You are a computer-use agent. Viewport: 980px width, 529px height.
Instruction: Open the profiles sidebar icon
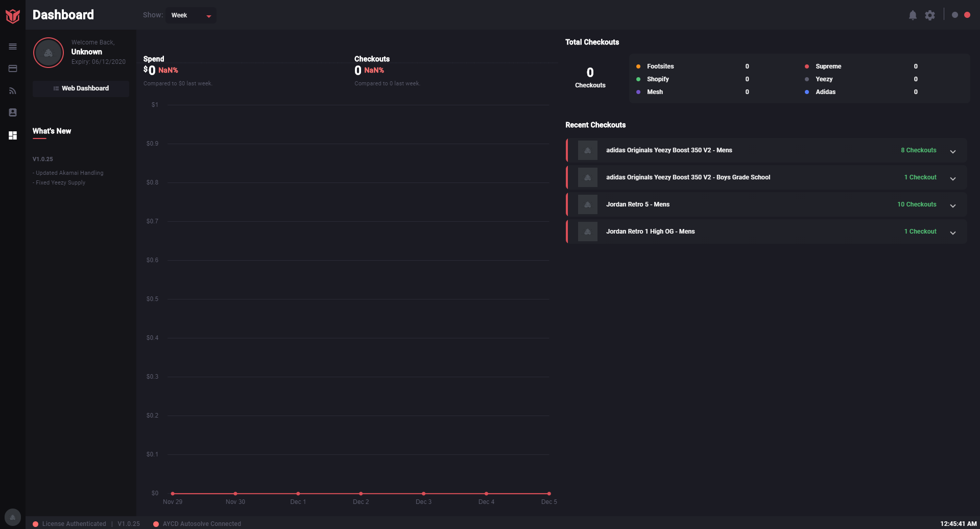tap(13, 112)
